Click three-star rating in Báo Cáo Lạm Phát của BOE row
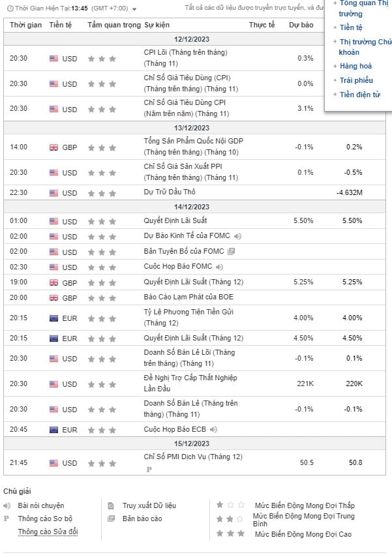392x557 pixels. (102, 297)
